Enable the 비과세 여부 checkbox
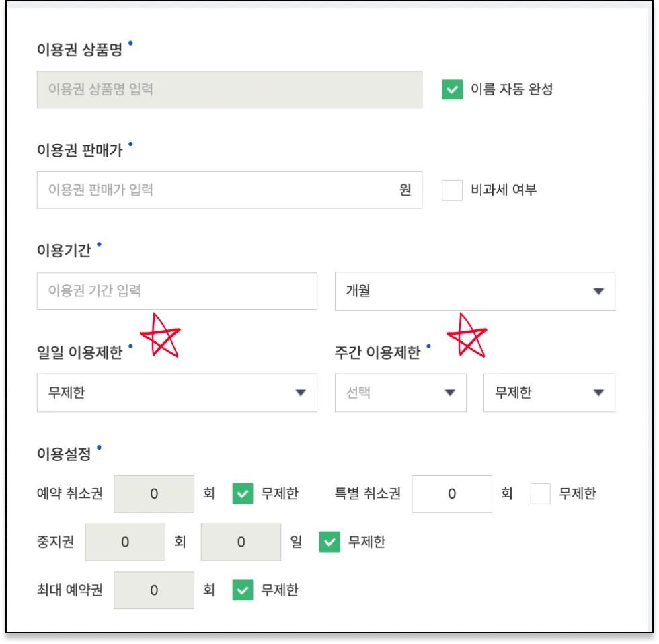Image resolution: width=659 pixels, height=644 pixels. click(453, 190)
